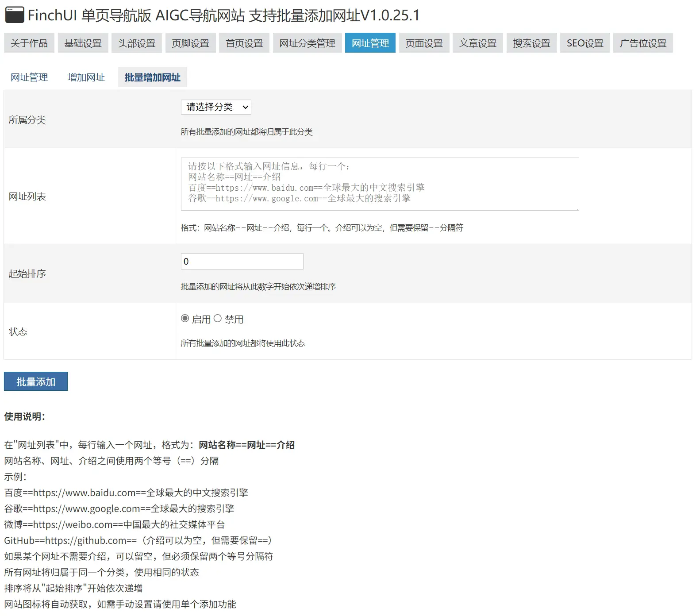Click line 所有网址将归属于同一个分类
The image size is (696, 616).
coord(102,573)
